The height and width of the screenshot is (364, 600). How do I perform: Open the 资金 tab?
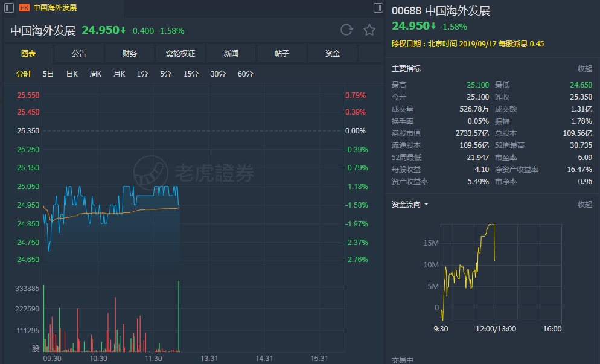tap(332, 54)
